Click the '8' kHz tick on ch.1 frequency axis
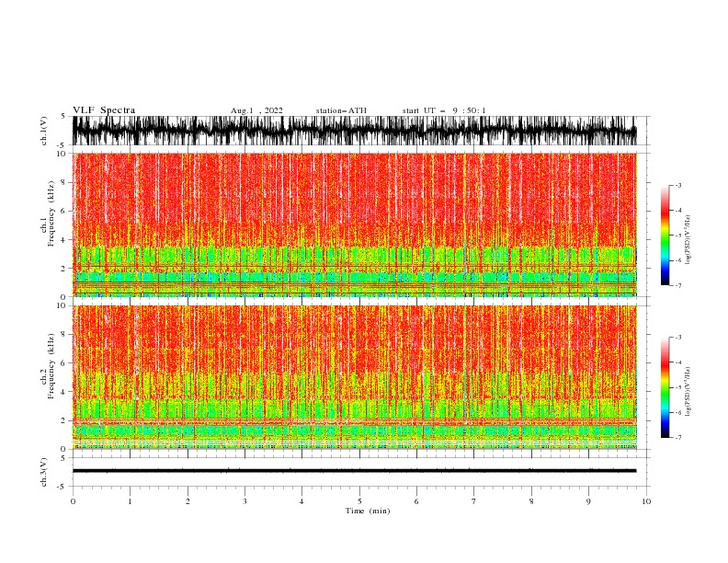Viewport: 728px width, 563px height. coord(64,182)
